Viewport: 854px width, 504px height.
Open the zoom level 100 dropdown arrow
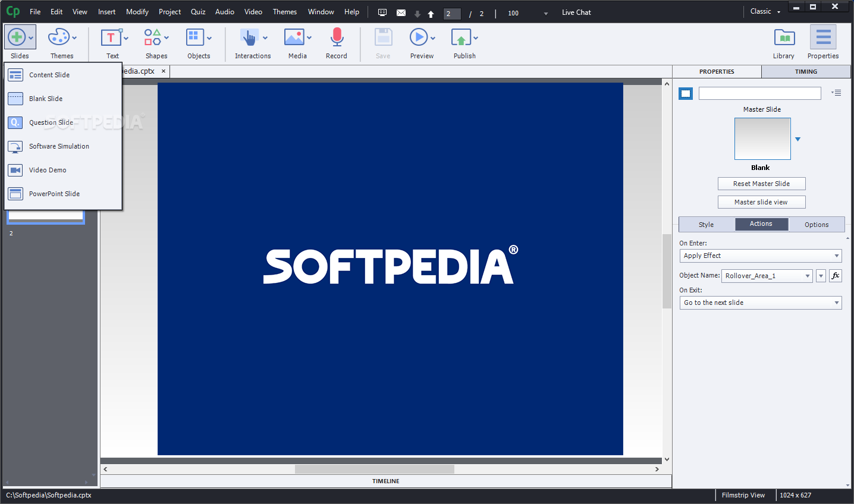546,13
